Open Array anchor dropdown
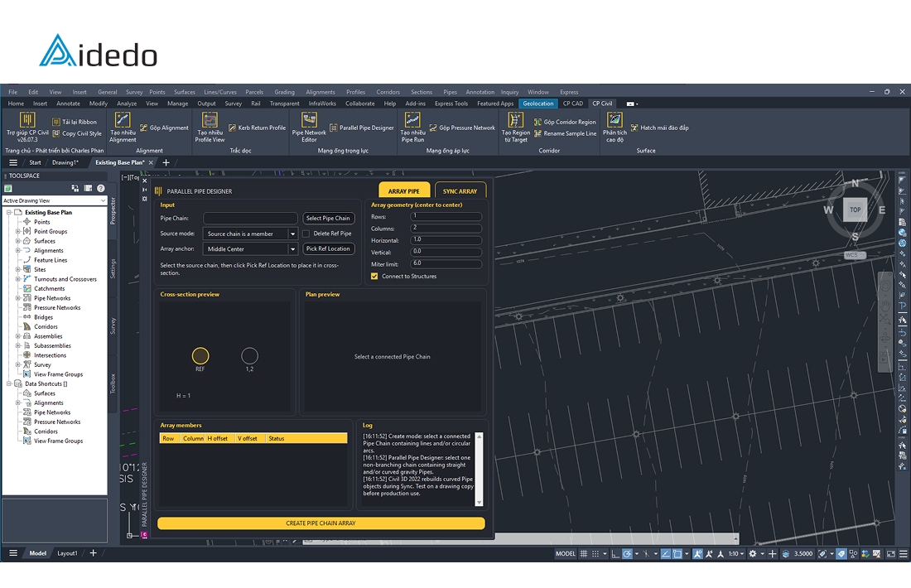The image size is (911, 588). (292, 249)
